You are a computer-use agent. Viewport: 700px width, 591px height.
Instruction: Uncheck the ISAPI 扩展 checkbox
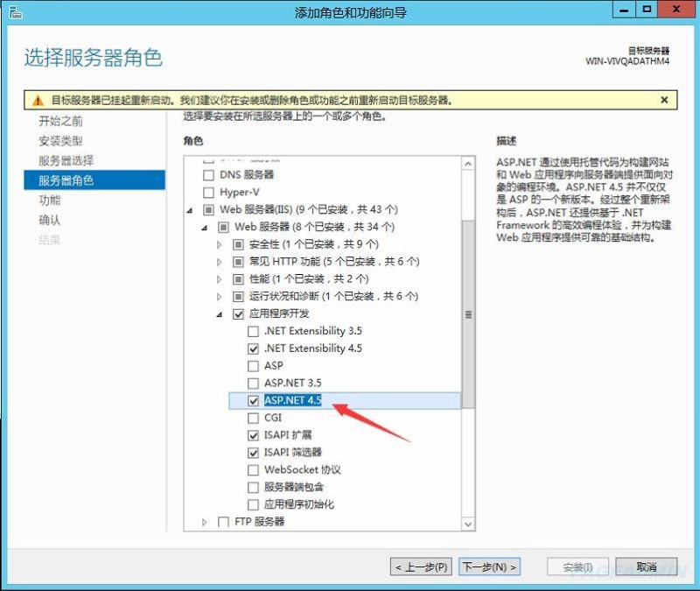[x=253, y=435]
